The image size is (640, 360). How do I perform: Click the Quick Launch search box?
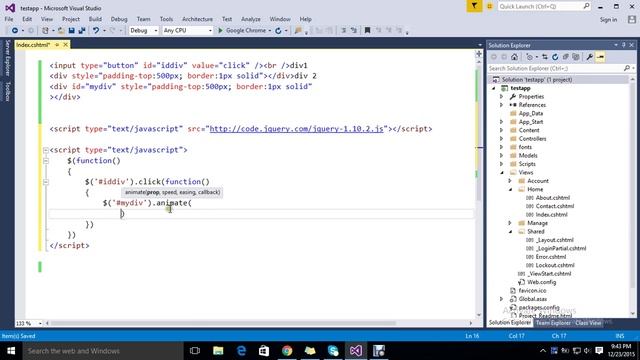pyautogui.click(x=544, y=6)
